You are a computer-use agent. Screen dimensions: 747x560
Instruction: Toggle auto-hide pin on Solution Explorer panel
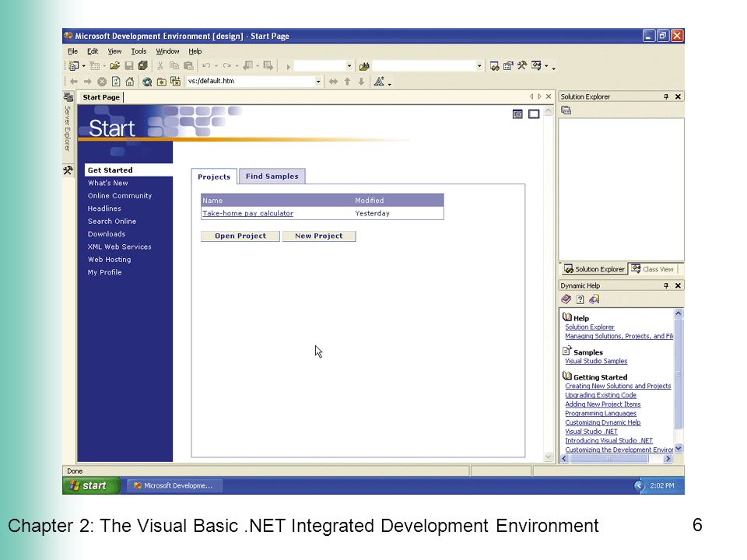click(x=666, y=96)
